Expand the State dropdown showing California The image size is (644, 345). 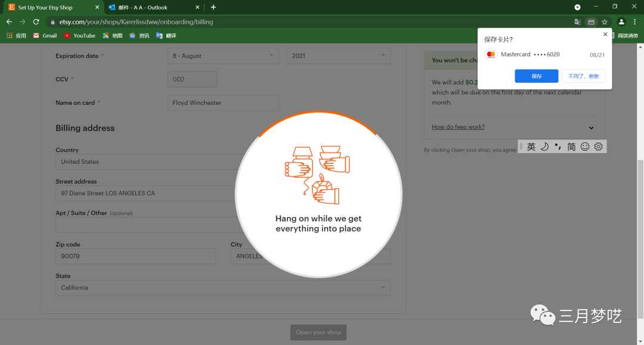[x=223, y=288]
